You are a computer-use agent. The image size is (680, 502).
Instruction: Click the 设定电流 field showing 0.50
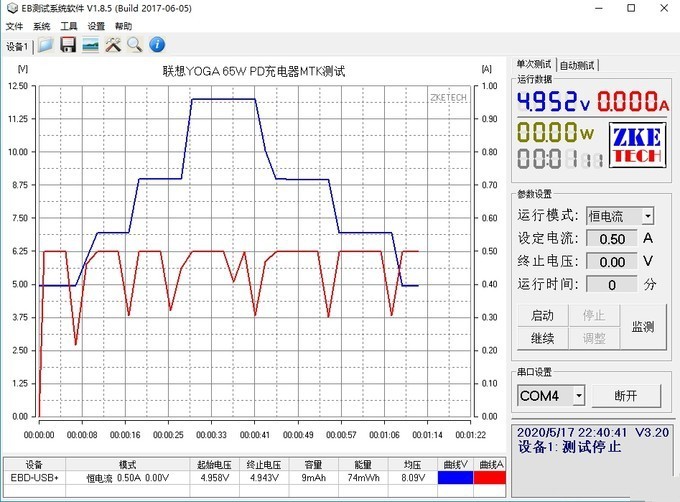pyautogui.click(x=612, y=239)
